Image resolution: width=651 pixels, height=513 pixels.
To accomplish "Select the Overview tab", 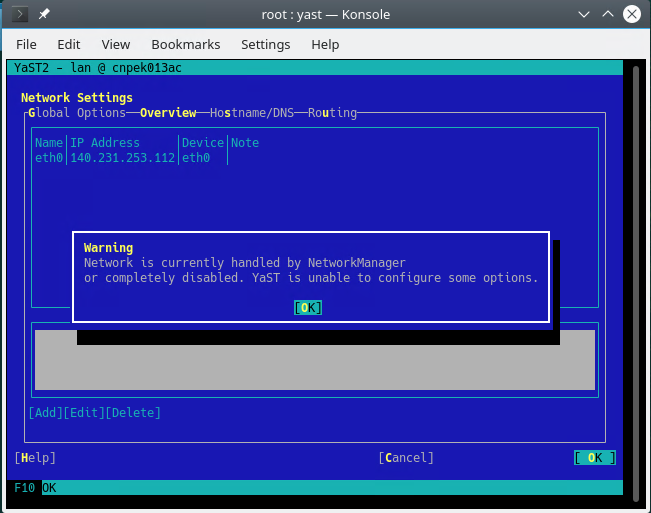I will point(168,113).
